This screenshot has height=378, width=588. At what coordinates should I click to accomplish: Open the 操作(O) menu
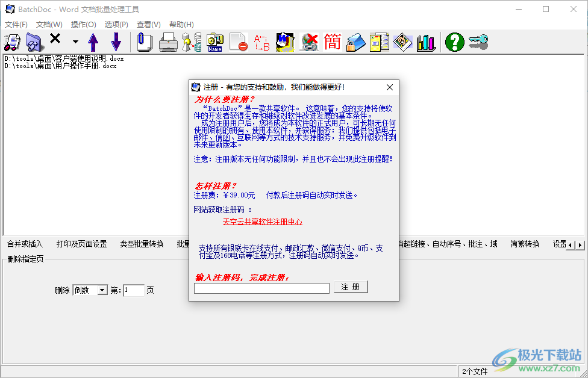click(x=83, y=24)
